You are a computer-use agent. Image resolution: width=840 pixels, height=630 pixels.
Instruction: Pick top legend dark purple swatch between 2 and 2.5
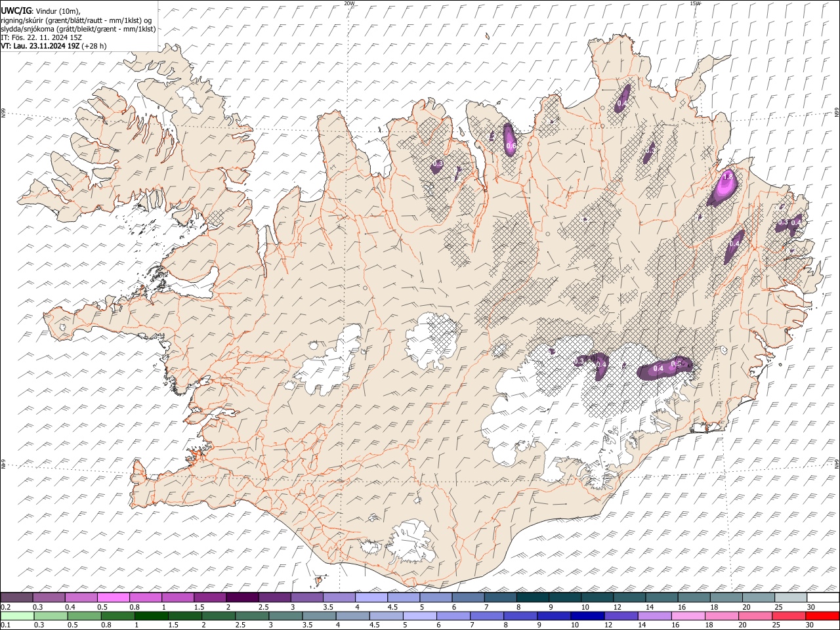coord(242,598)
